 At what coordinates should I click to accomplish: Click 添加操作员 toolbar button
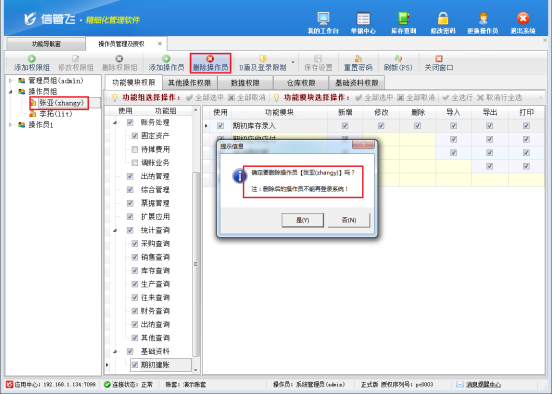coord(166,63)
